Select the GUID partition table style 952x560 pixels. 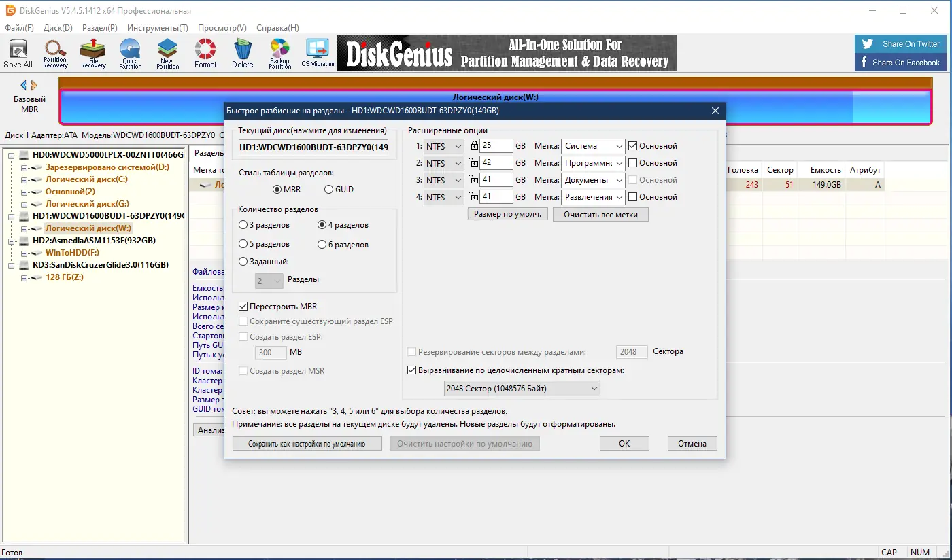(x=339, y=190)
